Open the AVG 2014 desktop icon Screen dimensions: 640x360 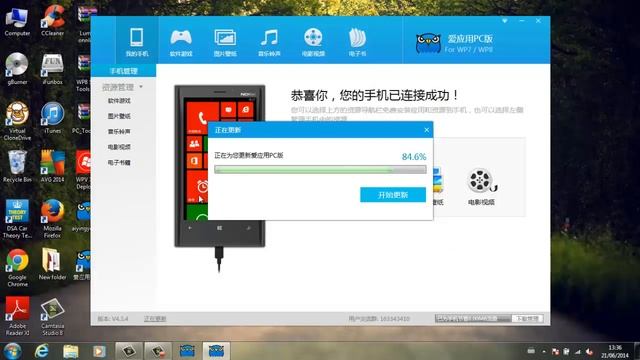point(52,167)
